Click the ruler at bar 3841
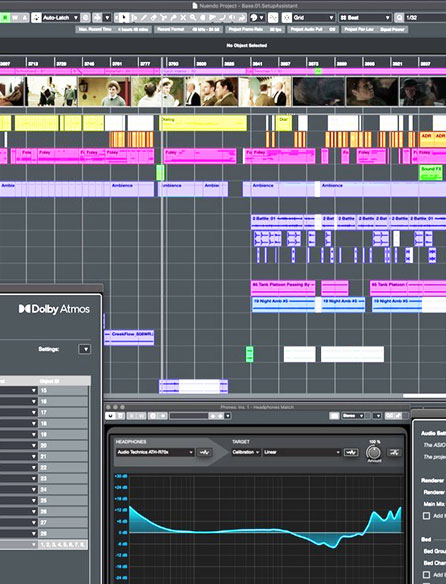446x584 pixels. (257, 63)
